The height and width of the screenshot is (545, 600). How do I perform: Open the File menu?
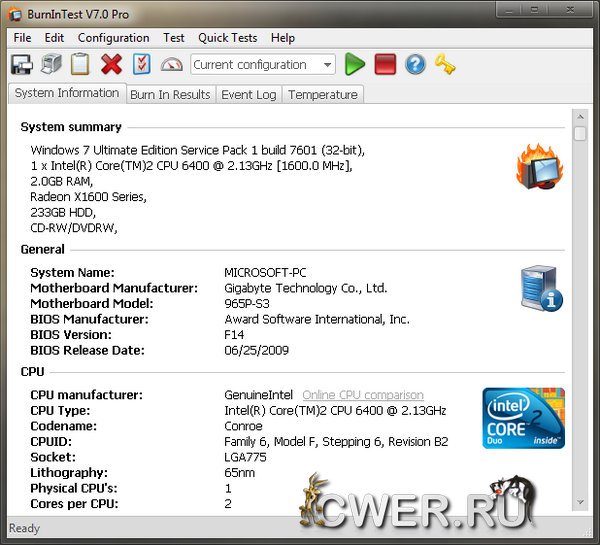[22, 38]
